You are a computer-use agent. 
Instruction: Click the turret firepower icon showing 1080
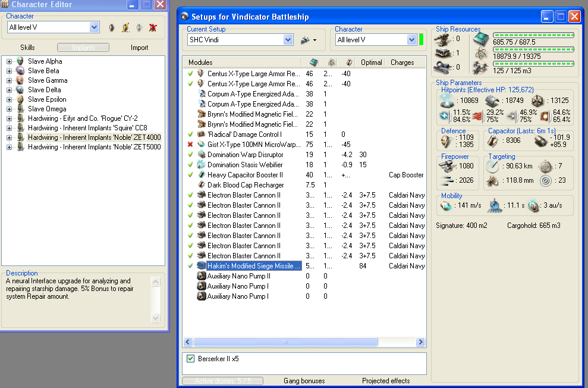(446, 166)
